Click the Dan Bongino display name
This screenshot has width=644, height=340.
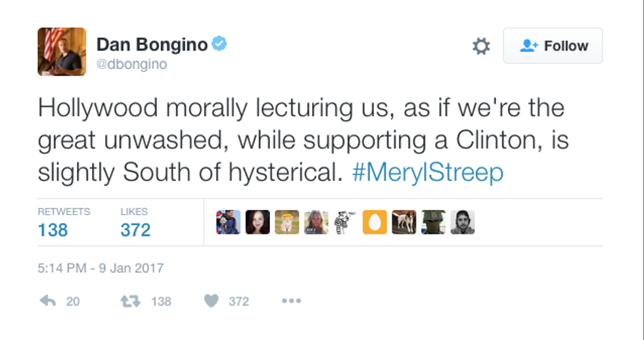tap(152, 45)
